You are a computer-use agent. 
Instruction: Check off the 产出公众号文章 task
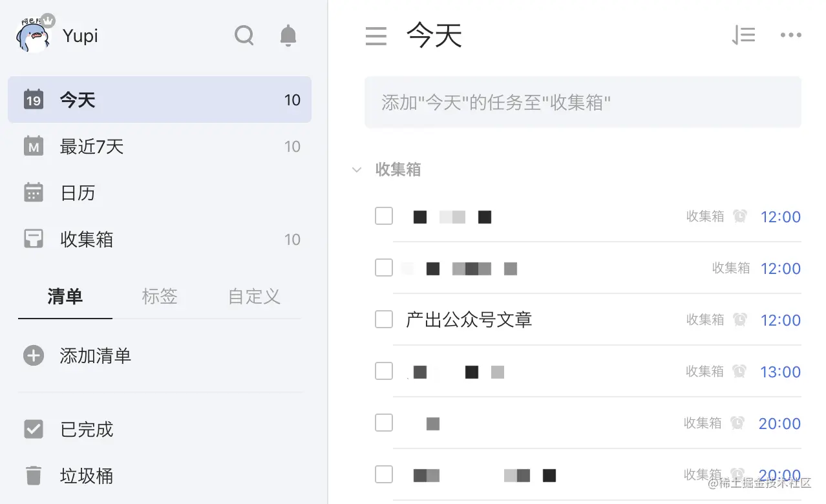[x=384, y=319]
